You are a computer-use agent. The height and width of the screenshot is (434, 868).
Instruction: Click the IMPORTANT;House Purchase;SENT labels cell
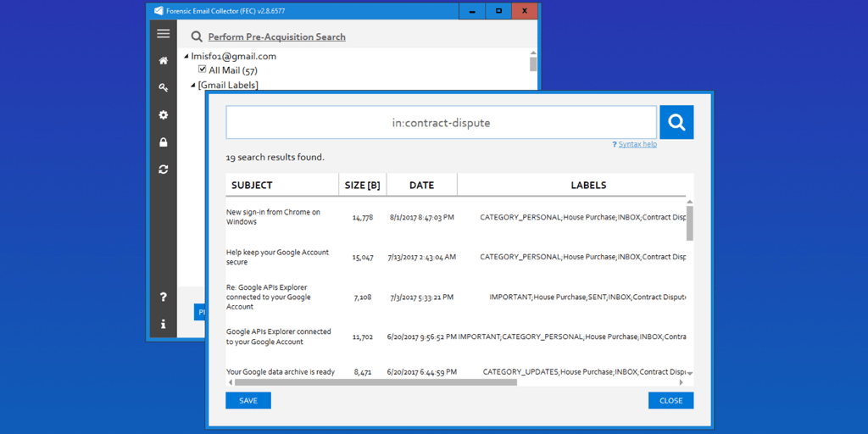coord(587,298)
